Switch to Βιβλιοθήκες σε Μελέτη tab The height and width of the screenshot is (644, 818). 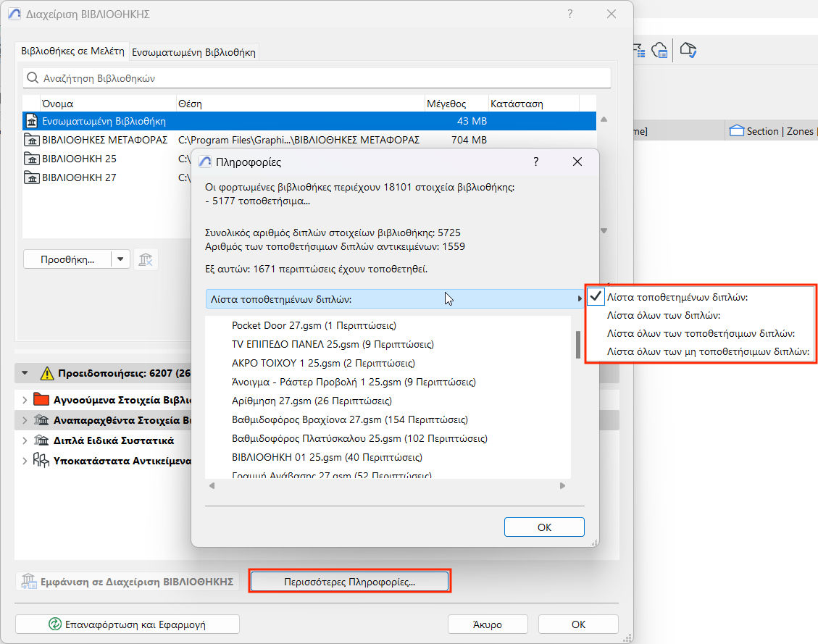click(72, 51)
